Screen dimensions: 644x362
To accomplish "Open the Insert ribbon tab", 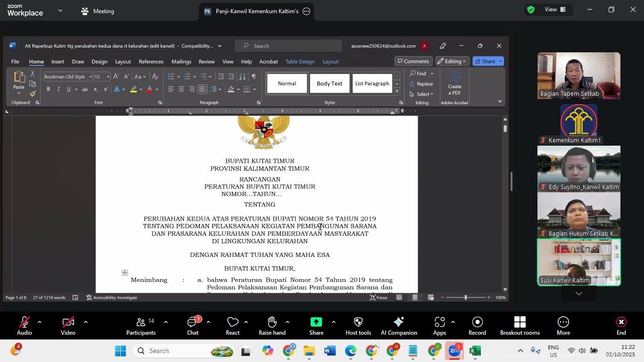I will click(58, 62).
